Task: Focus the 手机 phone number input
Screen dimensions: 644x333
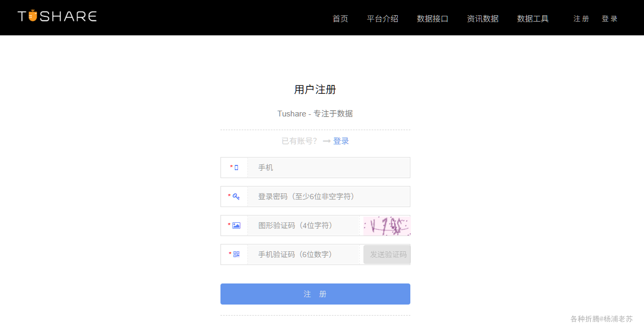Action: [329, 168]
